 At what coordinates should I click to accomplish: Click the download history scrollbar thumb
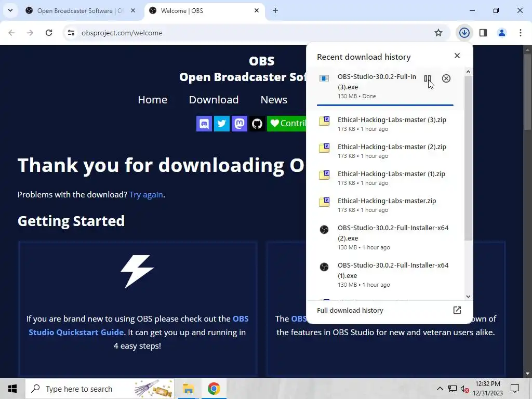click(x=468, y=158)
